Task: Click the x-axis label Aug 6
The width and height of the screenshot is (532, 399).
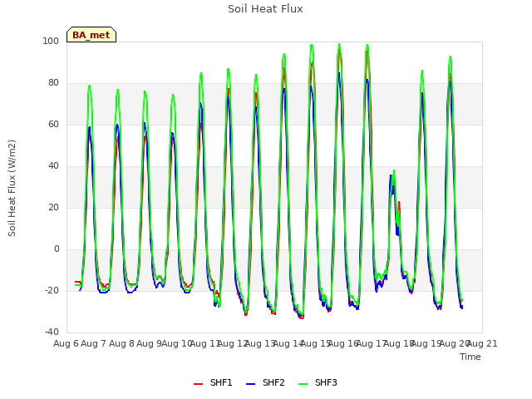Action: pos(66,343)
